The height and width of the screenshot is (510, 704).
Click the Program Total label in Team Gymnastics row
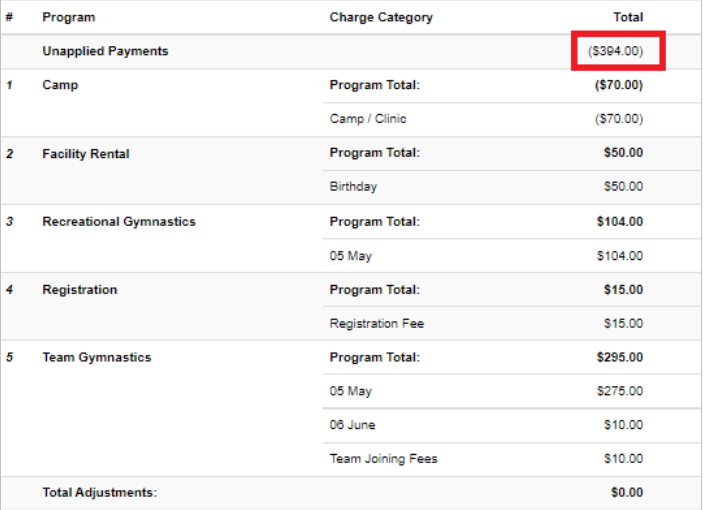tap(375, 357)
